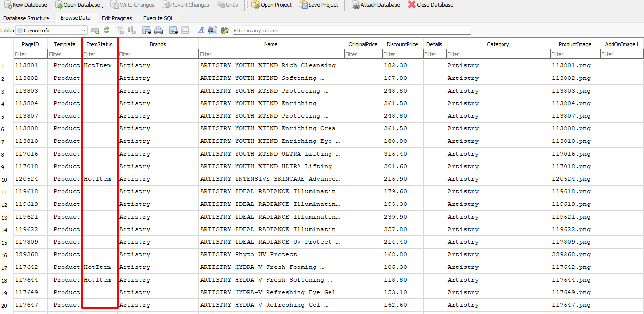The height and width of the screenshot is (314, 644).
Task: Click the DiscountPrice cell 153.10
Action: tap(402, 292)
